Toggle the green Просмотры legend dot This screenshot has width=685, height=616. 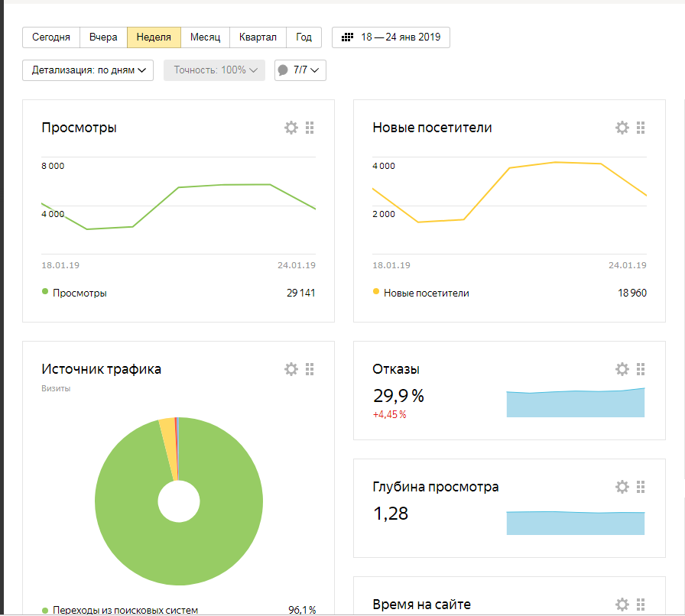[45, 291]
